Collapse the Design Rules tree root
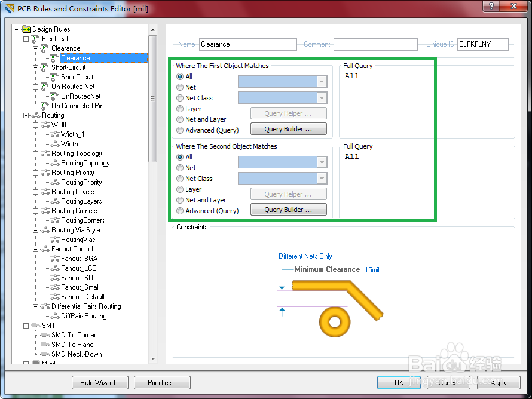Screen dimensions: 532x399 click(16, 29)
